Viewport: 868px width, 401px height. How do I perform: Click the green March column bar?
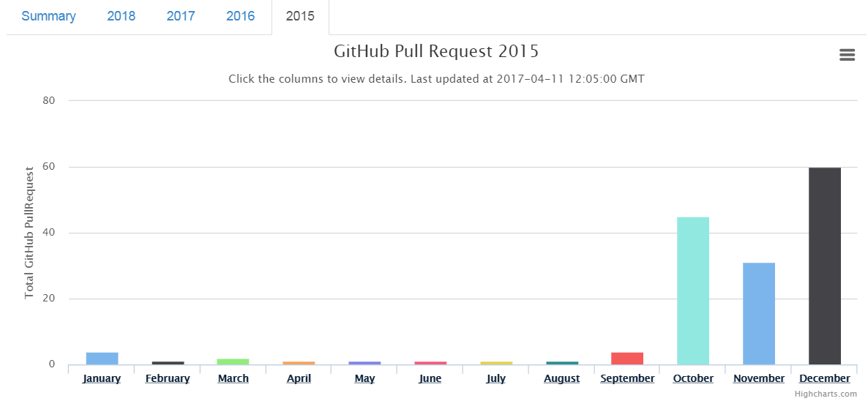tap(233, 361)
